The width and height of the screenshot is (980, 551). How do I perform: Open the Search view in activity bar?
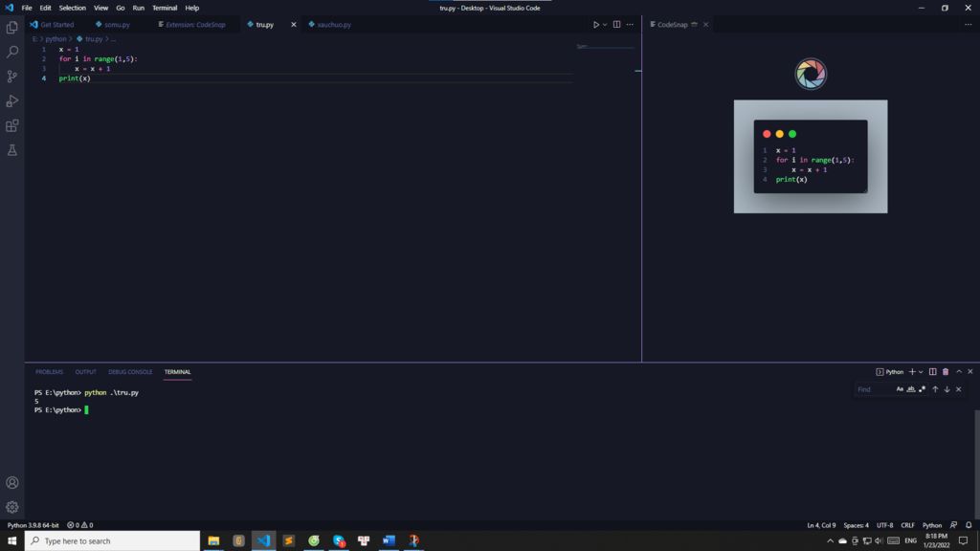(x=11, y=52)
